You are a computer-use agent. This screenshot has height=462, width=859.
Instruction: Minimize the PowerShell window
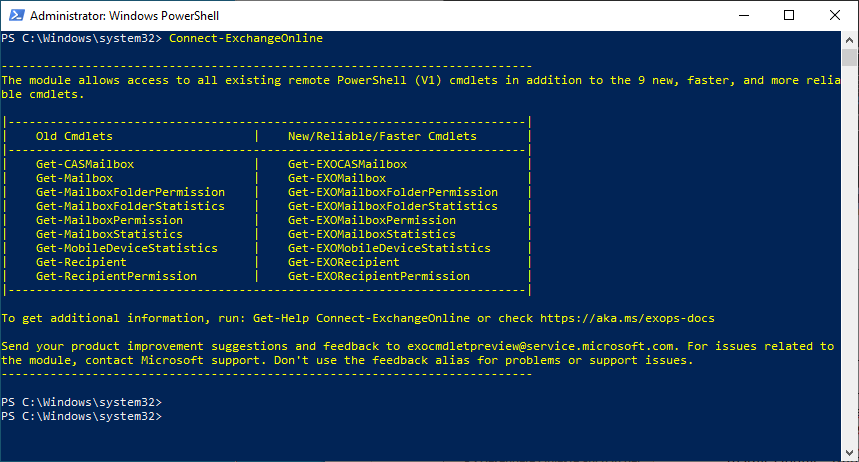[x=743, y=15]
